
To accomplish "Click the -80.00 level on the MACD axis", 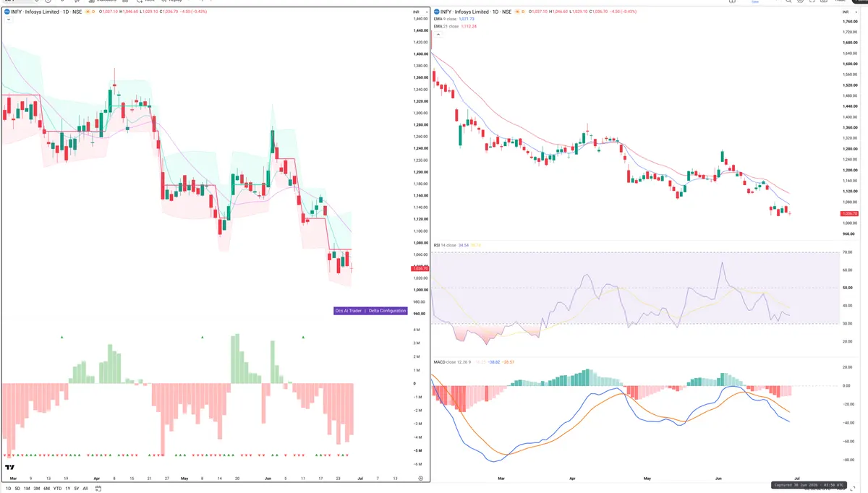I will (848, 460).
